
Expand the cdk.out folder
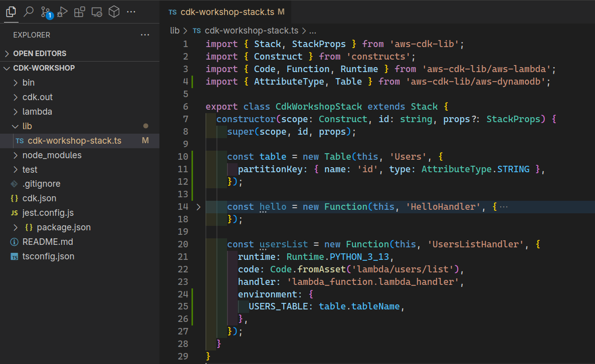click(16, 97)
